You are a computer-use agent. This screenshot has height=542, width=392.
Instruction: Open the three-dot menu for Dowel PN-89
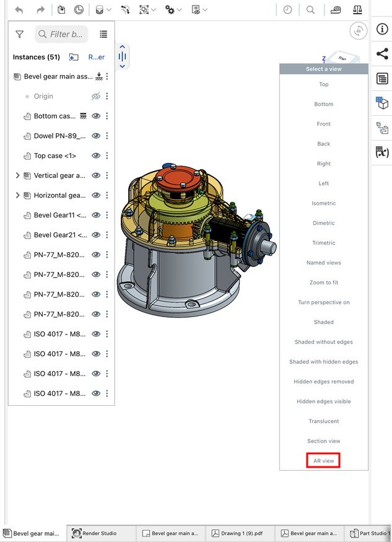[107, 136]
